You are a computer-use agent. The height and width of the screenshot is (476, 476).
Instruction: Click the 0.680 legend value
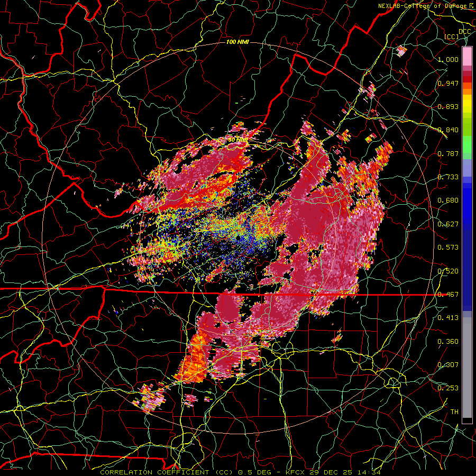point(448,200)
